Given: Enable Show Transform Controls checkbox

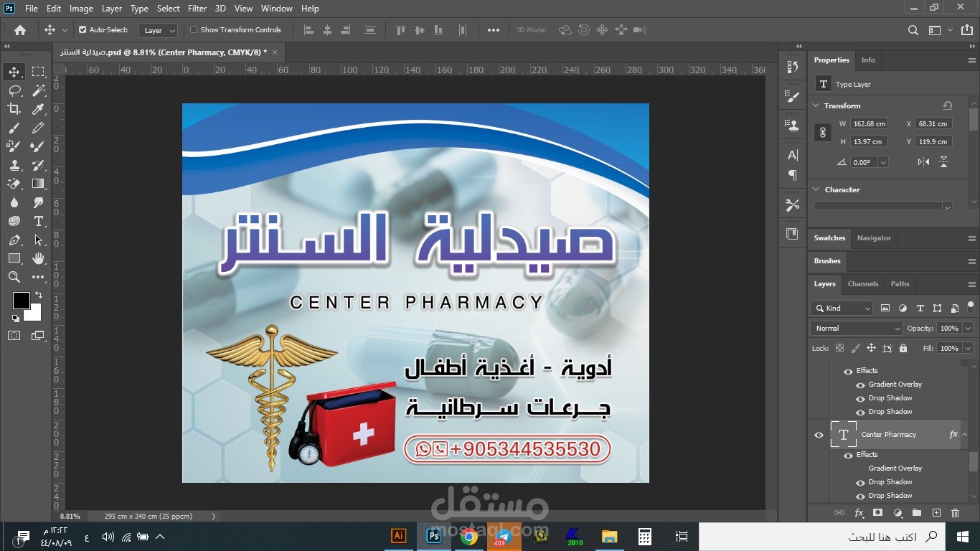Looking at the screenshot, I should (194, 30).
